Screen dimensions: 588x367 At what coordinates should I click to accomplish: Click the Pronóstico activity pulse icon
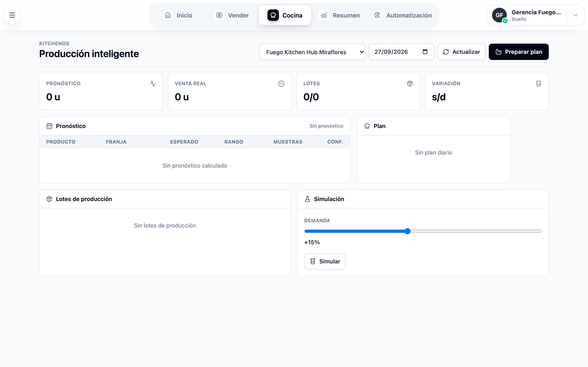point(153,84)
